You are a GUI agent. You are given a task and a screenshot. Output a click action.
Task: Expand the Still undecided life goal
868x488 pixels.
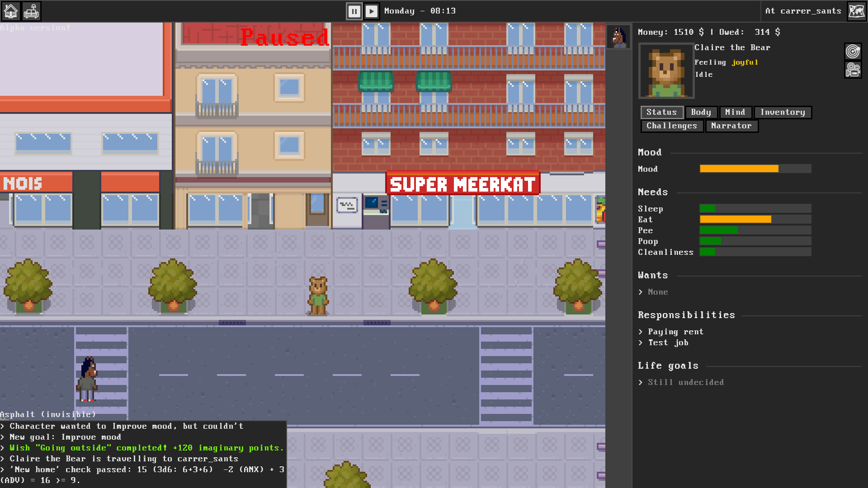[x=681, y=382]
